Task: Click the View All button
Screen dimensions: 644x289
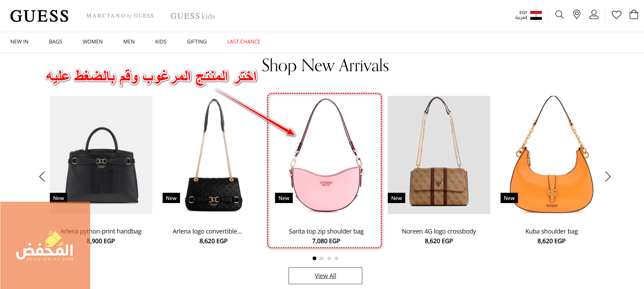Action: 325,276
